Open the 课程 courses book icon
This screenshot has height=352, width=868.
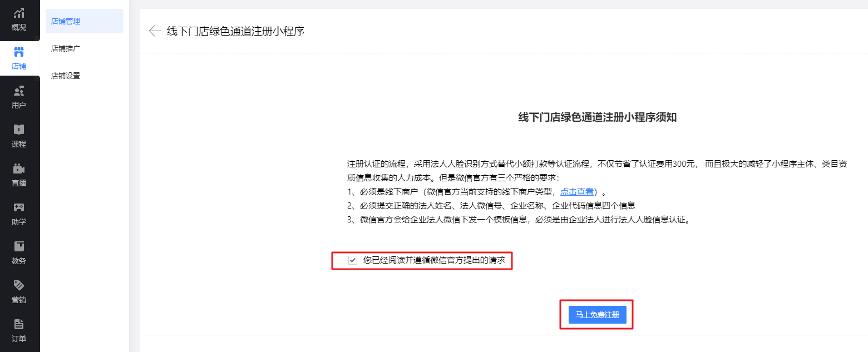point(19,130)
